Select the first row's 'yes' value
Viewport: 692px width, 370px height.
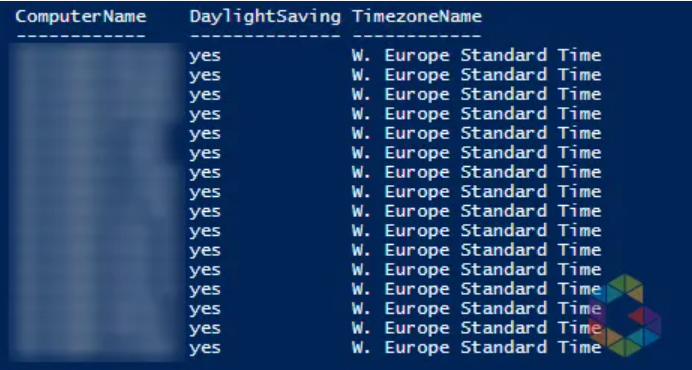click(205, 57)
